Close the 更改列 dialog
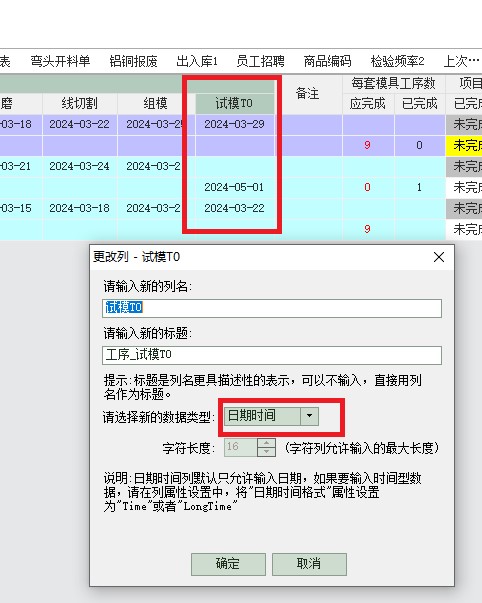Viewport: 482px width, 603px height. pyautogui.click(x=439, y=257)
